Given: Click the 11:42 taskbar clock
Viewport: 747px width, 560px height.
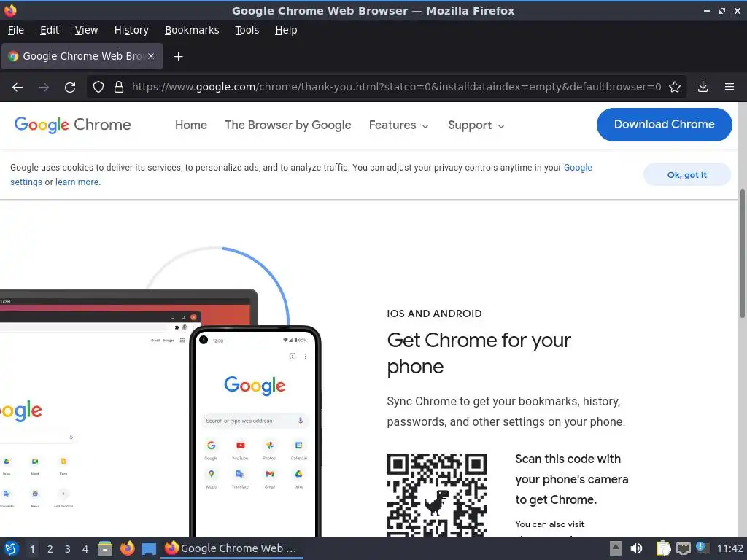Looking at the screenshot, I should [x=729, y=548].
